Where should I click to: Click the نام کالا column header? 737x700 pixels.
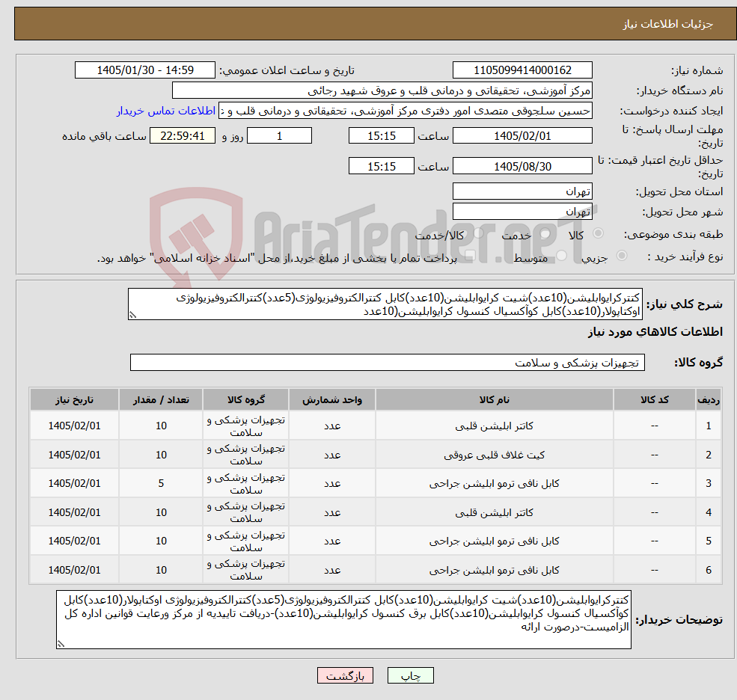494,400
